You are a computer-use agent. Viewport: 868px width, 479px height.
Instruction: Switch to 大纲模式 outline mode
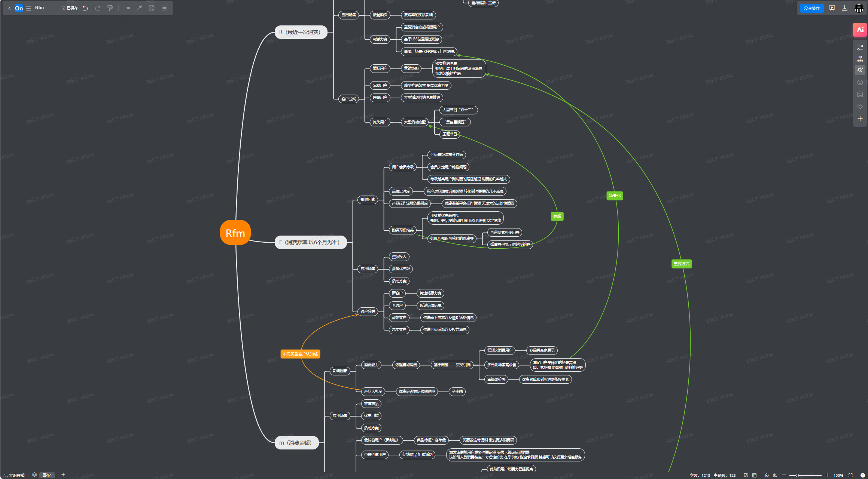point(14,475)
